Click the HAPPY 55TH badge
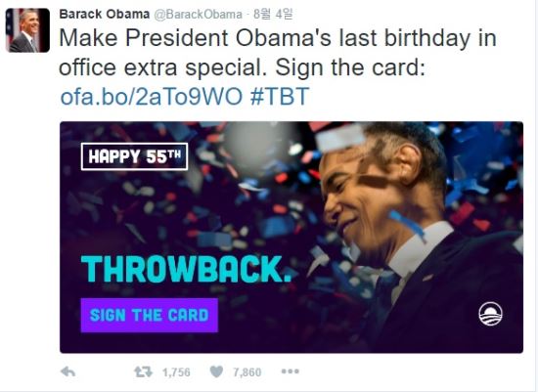Viewport: 538px width, 392px height. click(135, 156)
